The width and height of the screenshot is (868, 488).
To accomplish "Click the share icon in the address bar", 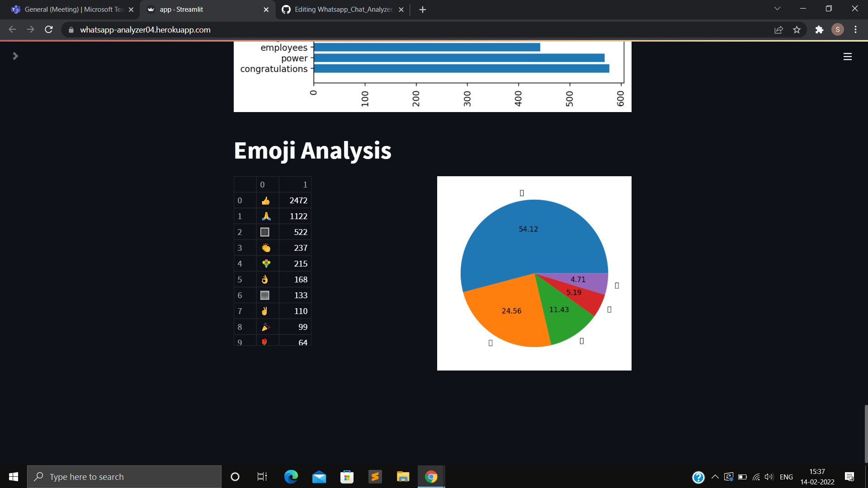I will pos(779,30).
